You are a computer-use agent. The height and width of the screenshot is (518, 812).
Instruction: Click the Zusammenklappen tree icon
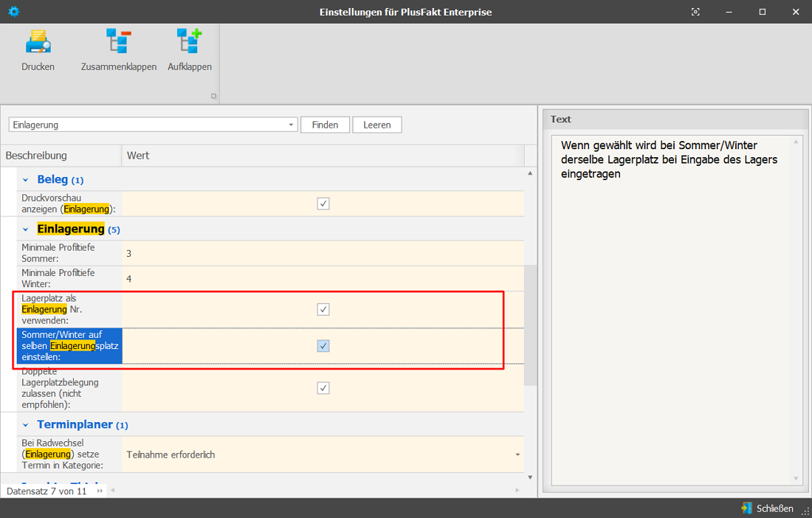click(x=119, y=41)
